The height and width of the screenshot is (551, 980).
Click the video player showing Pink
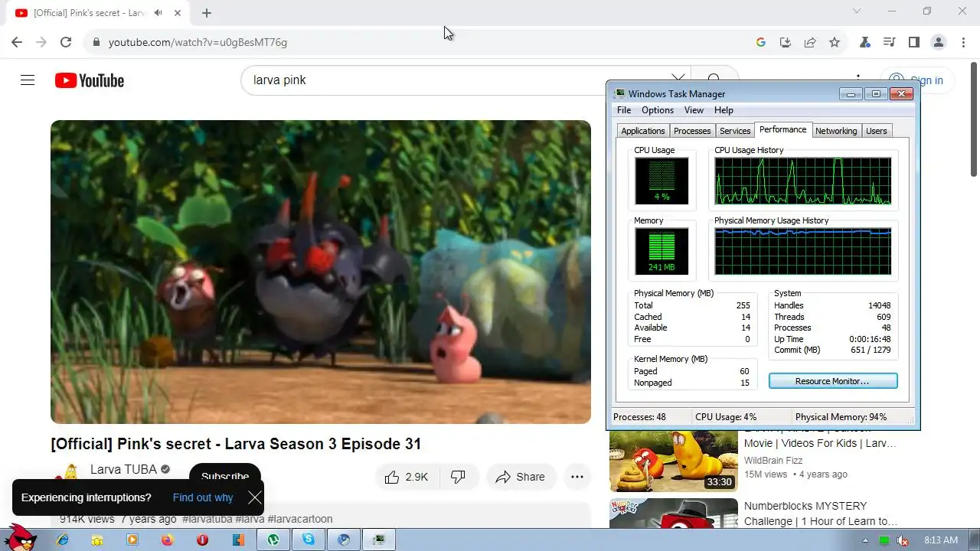click(x=321, y=272)
